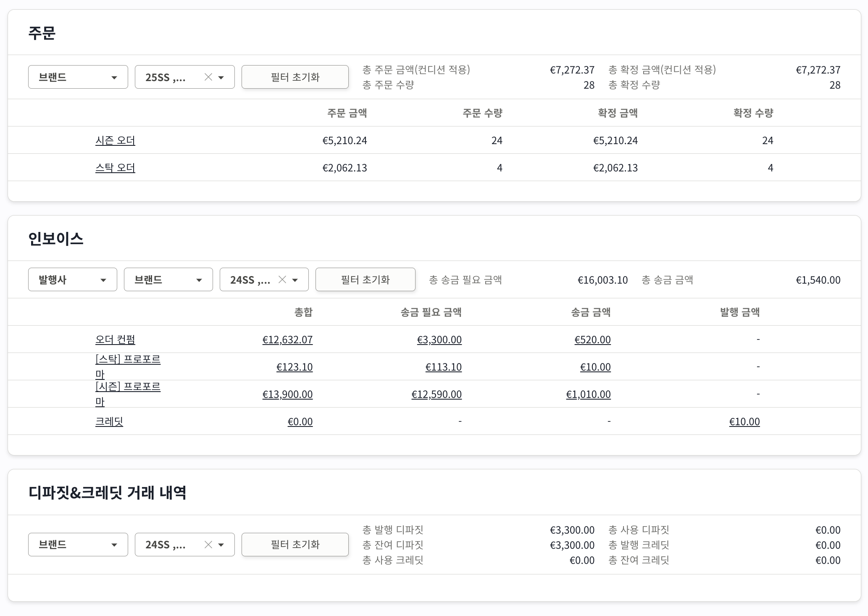Remove the 24SS season filter in 인보이스 section
The width and height of the screenshot is (868, 616).
(282, 279)
